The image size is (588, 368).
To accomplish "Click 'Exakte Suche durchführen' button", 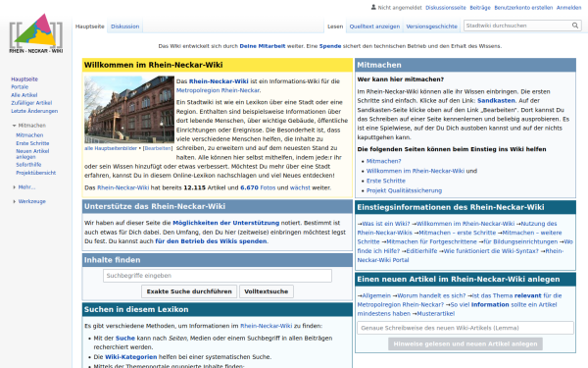I will coord(189,291).
